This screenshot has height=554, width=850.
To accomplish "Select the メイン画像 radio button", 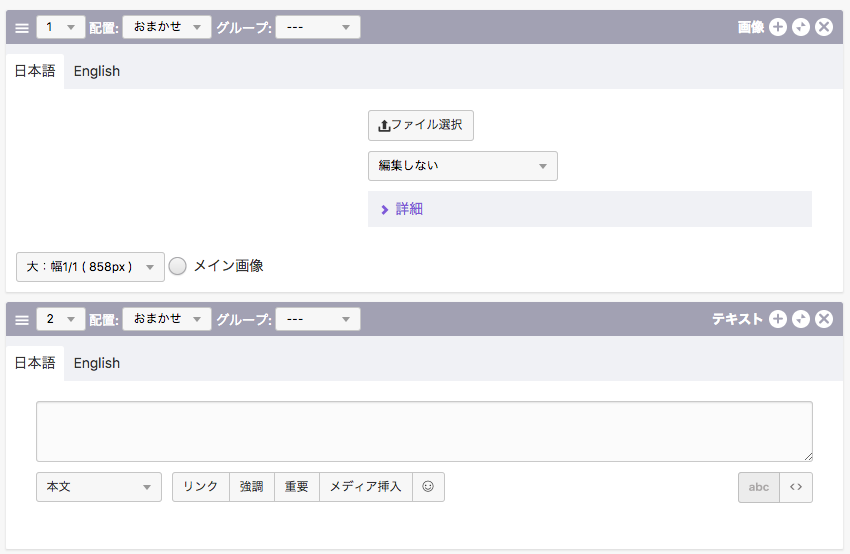I will pos(178,266).
